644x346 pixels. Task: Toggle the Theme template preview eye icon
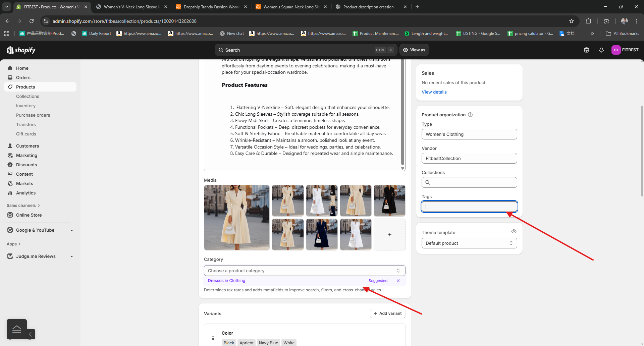pyautogui.click(x=514, y=231)
